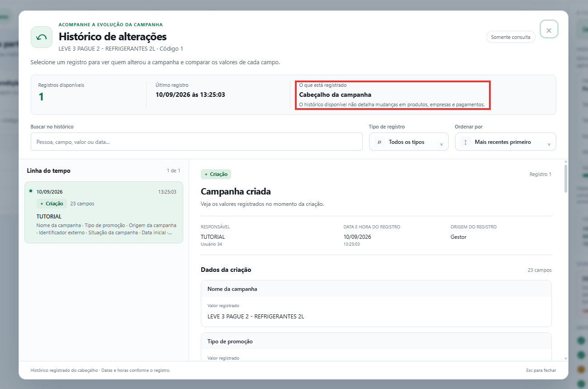
Task: Click the Cabeçalho da campanha text
Action: tap(335, 95)
